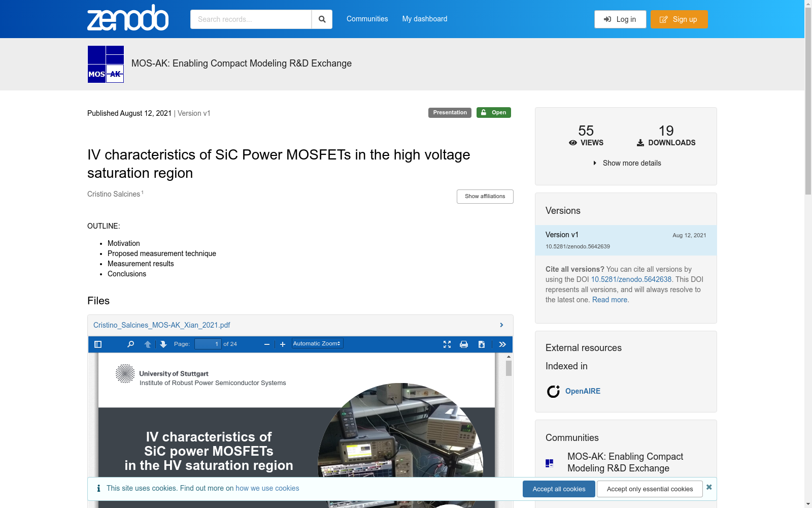Go to previous PDF page
The image size is (812, 508).
pyautogui.click(x=148, y=344)
